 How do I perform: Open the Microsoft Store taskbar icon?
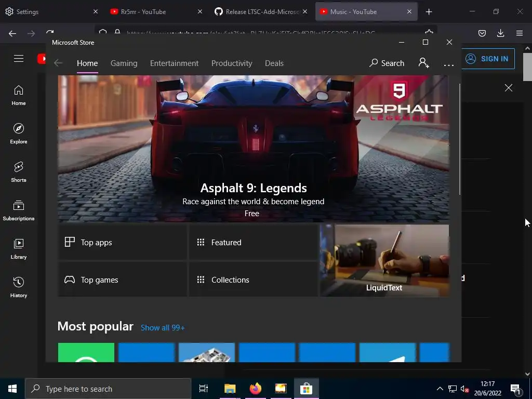pyautogui.click(x=306, y=389)
